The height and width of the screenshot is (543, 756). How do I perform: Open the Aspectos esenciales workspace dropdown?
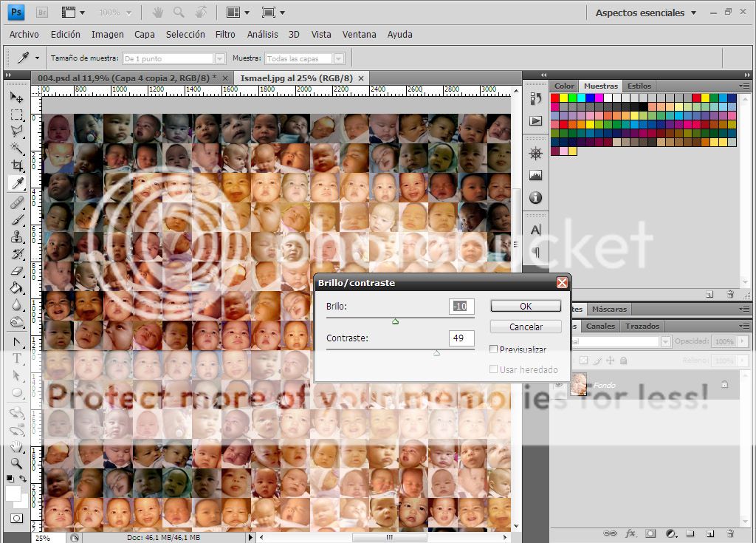click(646, 13)
